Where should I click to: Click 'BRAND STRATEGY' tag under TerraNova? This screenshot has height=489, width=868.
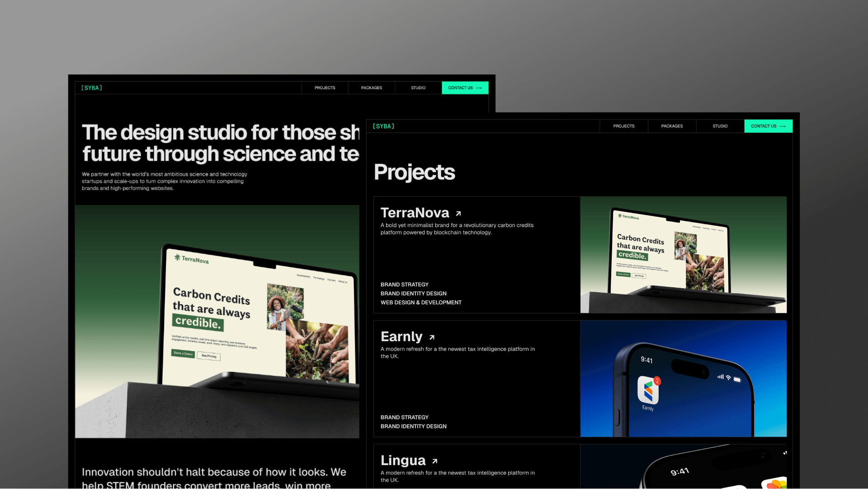coord(404,285)
